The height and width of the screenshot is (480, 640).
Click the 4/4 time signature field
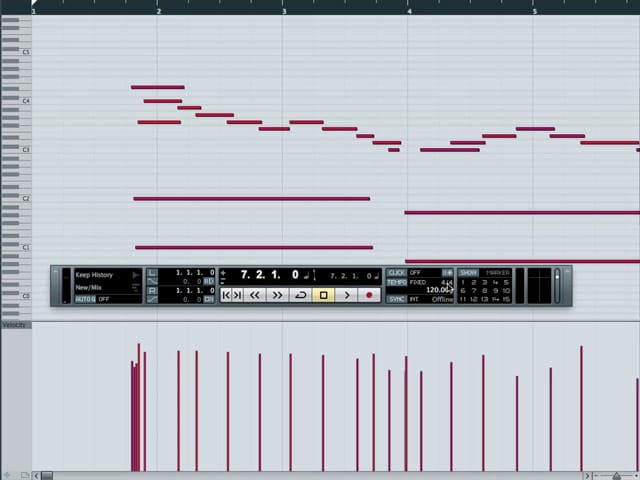(x=447, y=282)
